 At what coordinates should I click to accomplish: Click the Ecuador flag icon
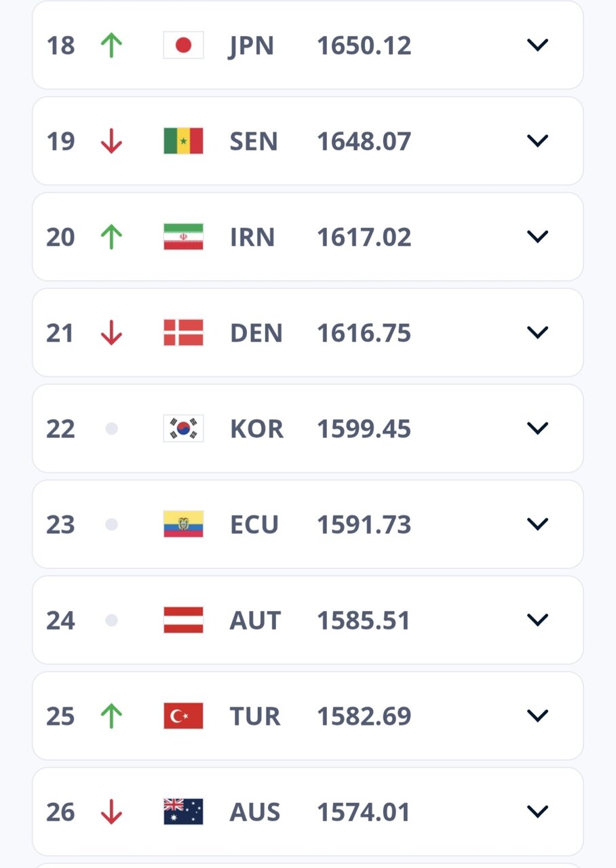coord(182,524)
